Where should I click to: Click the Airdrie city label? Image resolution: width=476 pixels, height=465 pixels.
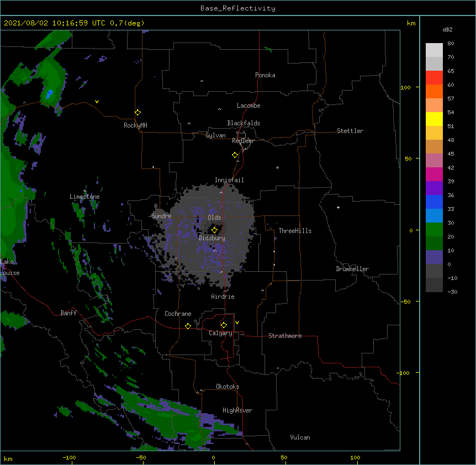[x=223, y=297]
